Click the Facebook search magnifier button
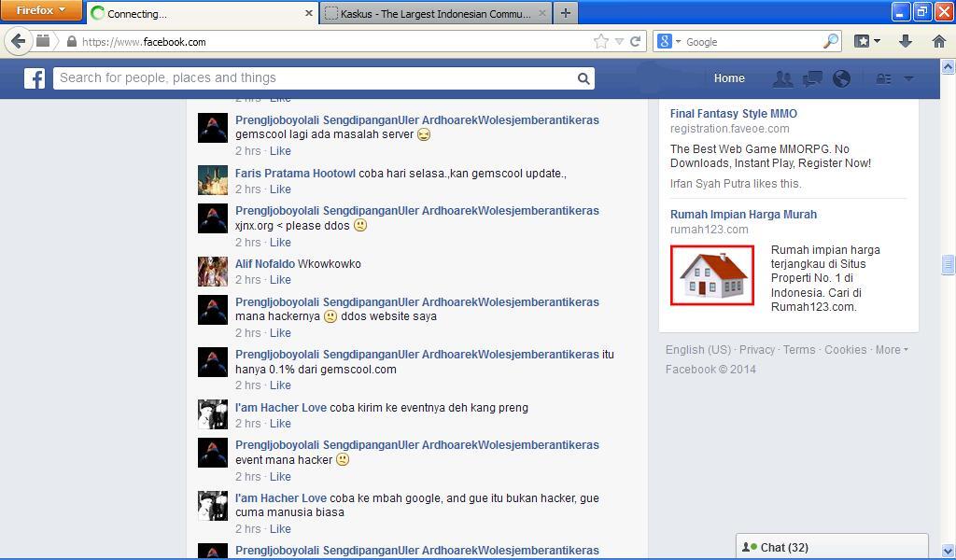Screen dimensions: 956x560 tap(583, 78)
